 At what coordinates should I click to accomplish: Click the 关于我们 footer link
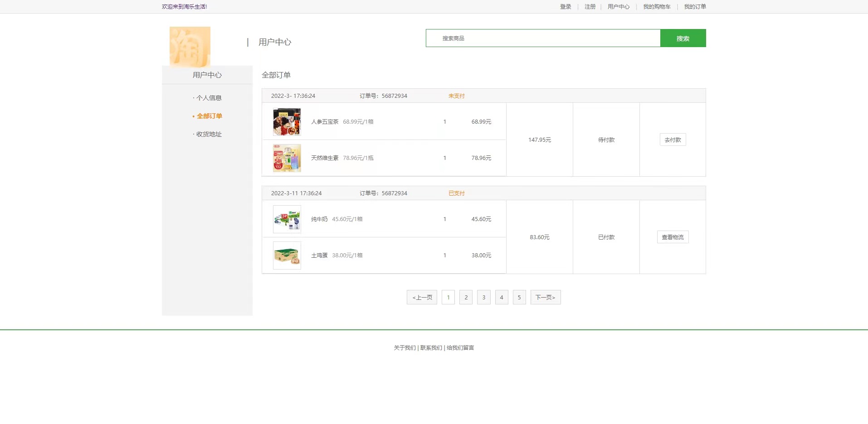(405, 348)
